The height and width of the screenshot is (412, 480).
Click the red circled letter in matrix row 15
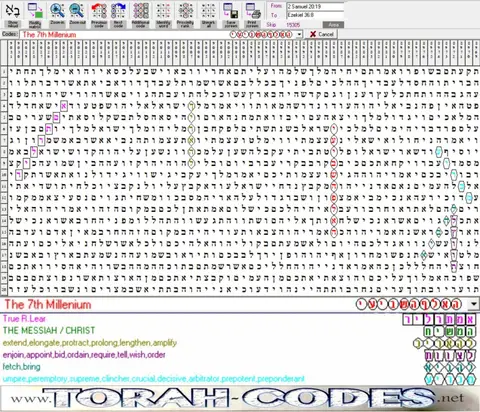click(x=334, y=232)
